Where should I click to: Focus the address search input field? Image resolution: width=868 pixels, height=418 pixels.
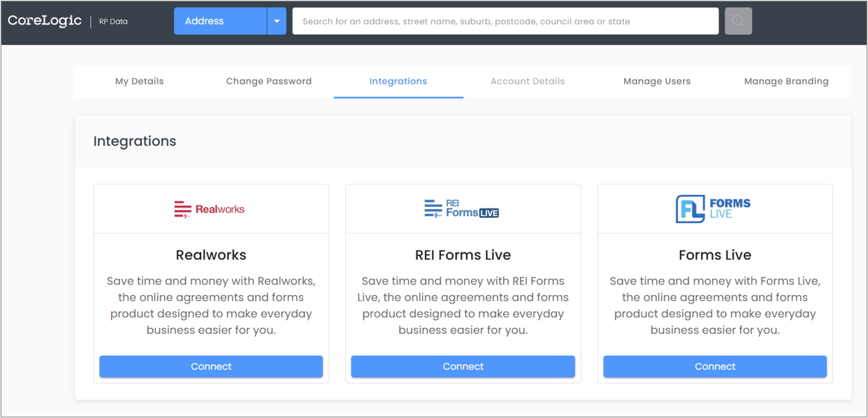[505, 21]
